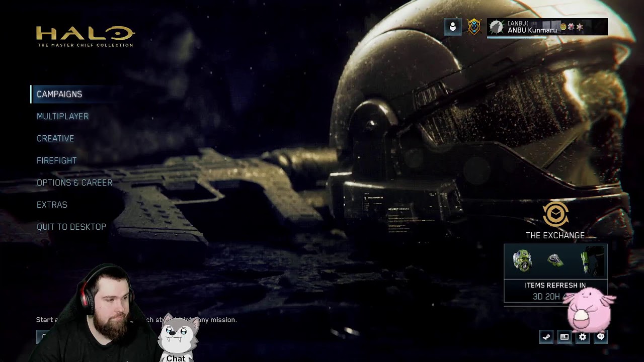Image resolution: width=644 pixels, height=362 pixels.
Task: Click QUIT TO DESKTOP
Action: point(71,227)
